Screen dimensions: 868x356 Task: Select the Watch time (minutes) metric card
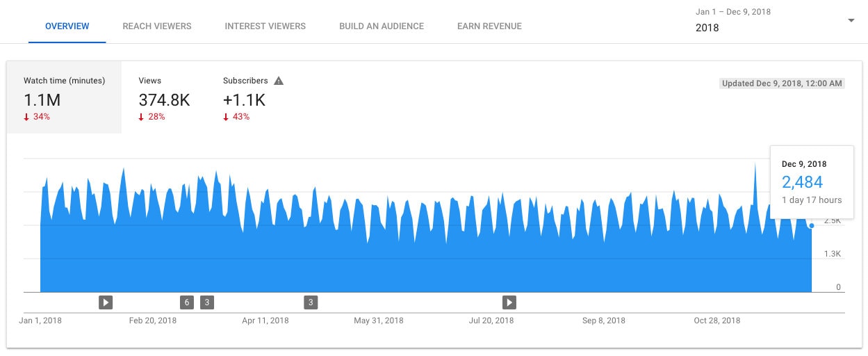(x=64, y=97)
